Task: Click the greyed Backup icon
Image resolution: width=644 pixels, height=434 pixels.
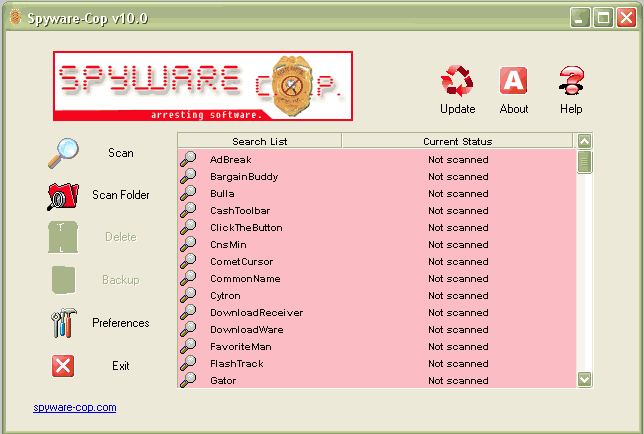Action: 64,280
